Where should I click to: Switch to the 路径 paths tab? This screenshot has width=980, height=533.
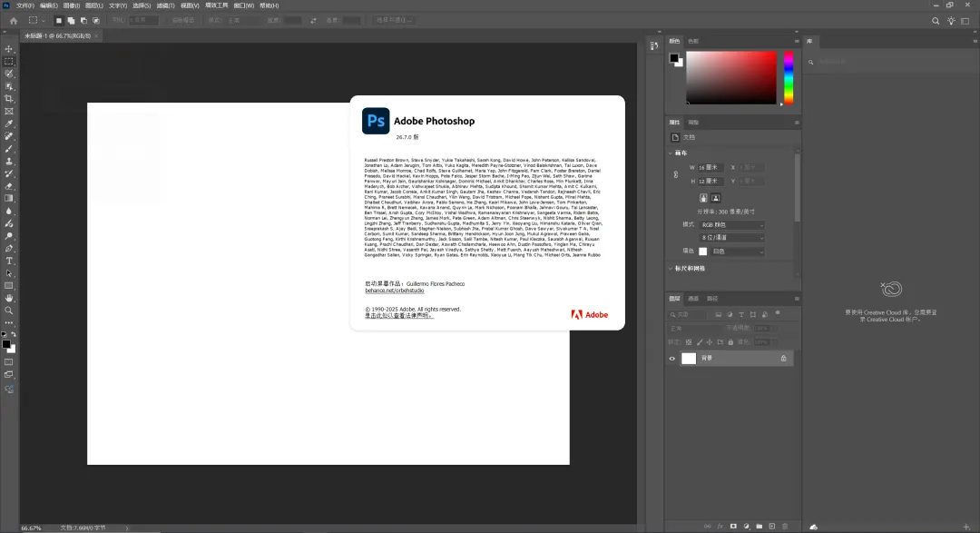click(712, 299)
